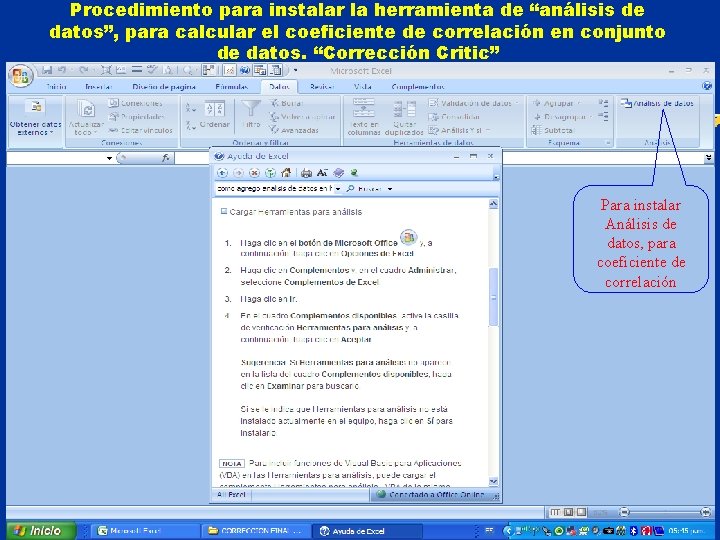Open the Name Box dropdown arrow
The image size is (720, 540).
coord(109,158)
